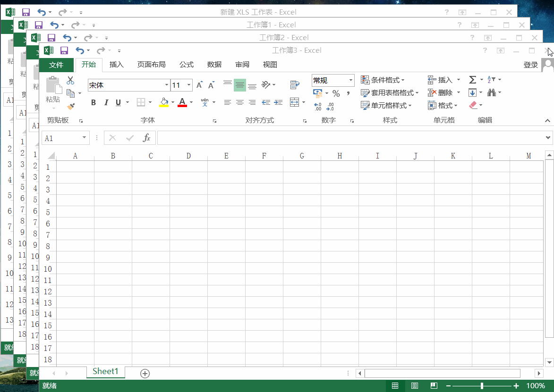Click 登录 sign-in link
Viewport: 554px width, 392px height.
pos(530,65)
